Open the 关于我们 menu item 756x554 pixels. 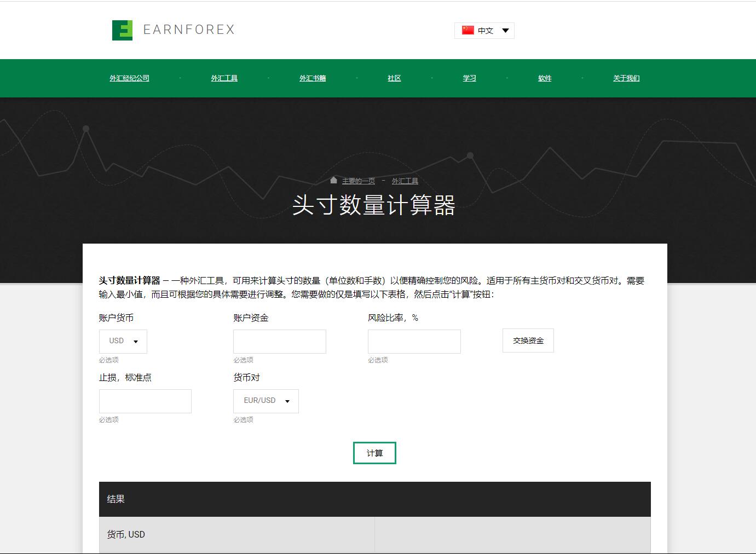click(626, 78)
